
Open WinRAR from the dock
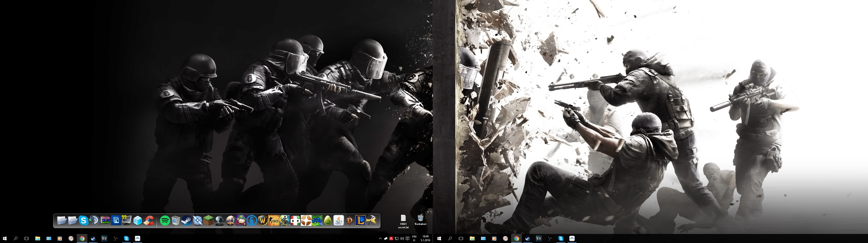click(105, 221)
